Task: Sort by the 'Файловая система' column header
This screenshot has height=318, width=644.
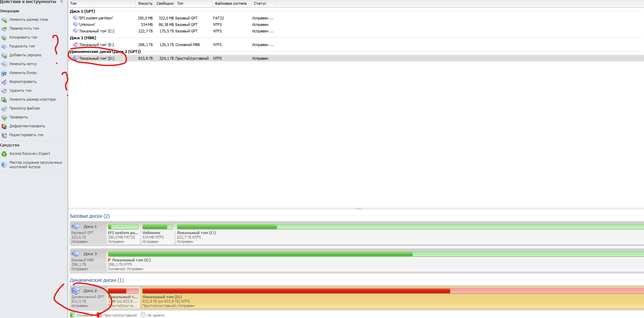Action: pyautogui.click(x=232, y=3)
